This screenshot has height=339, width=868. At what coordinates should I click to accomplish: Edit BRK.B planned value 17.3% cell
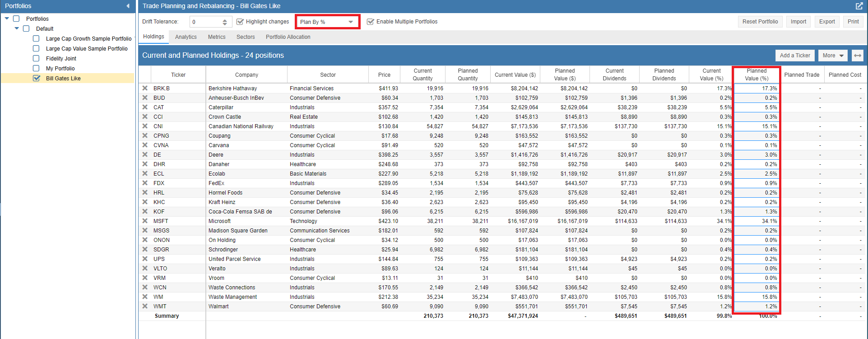(757, 88)
